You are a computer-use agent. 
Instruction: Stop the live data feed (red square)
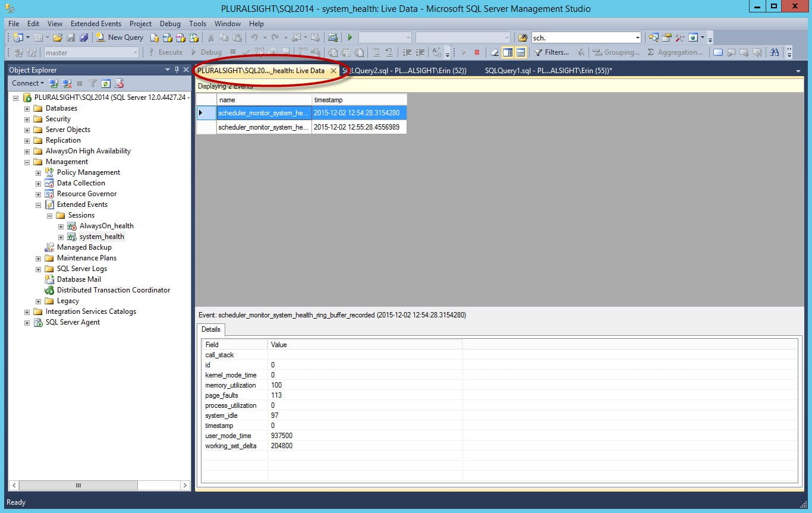pos(477,52)
